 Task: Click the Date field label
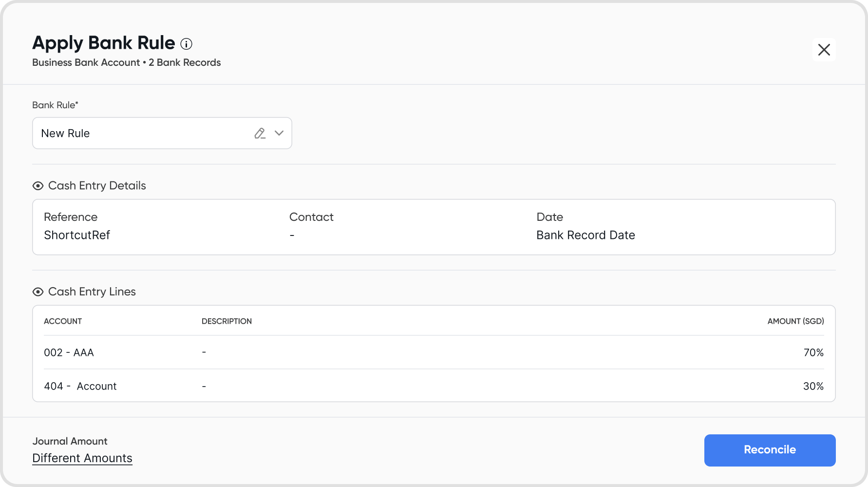tap(550, 217)
